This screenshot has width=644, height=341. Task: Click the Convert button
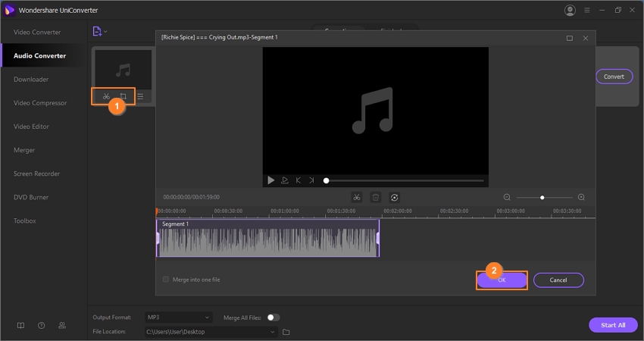point(614,77)
